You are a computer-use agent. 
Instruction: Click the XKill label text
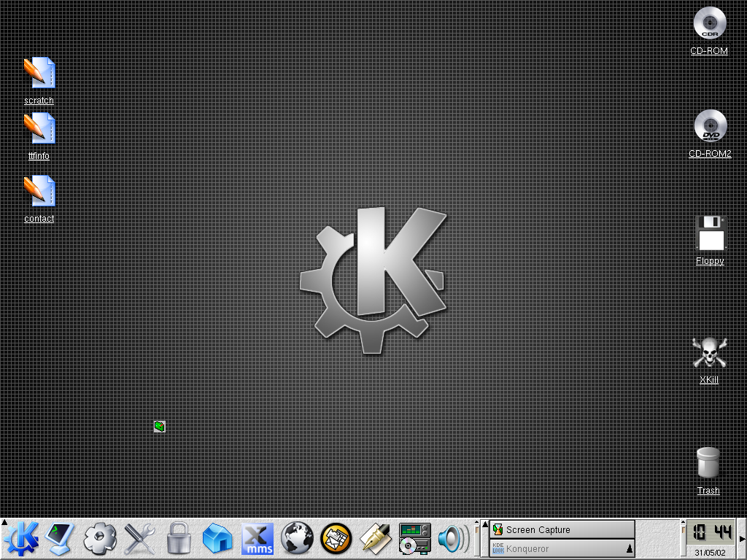(709, 379)
